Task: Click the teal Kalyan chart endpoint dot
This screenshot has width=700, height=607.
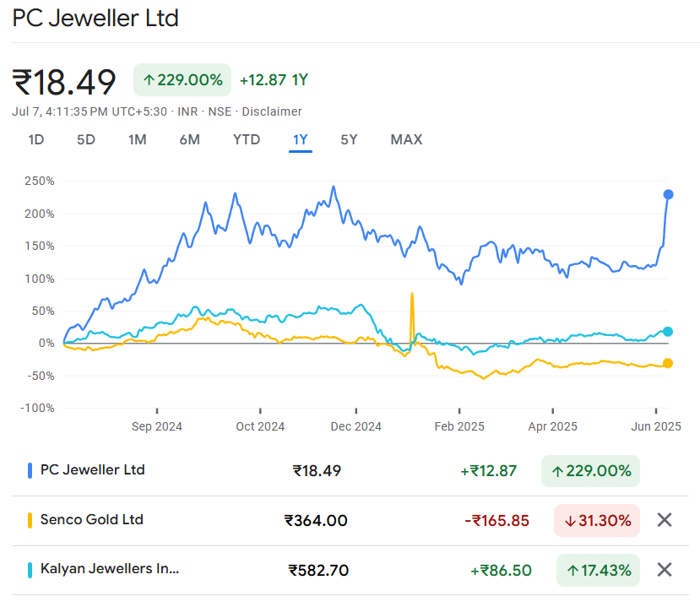Action: pyautogui.click(x=668, y=332)
